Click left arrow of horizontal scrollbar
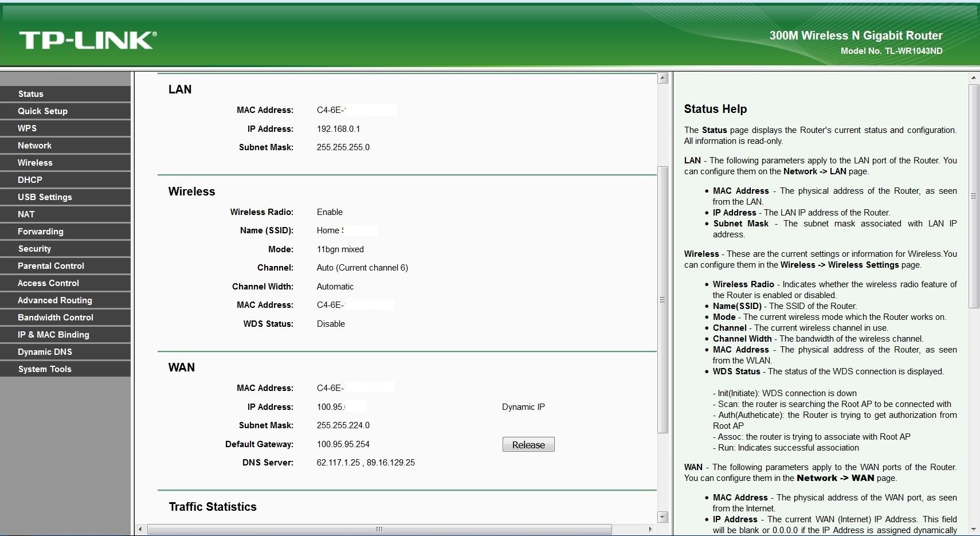The image size is (980, 536). click(x=141, y=529)
